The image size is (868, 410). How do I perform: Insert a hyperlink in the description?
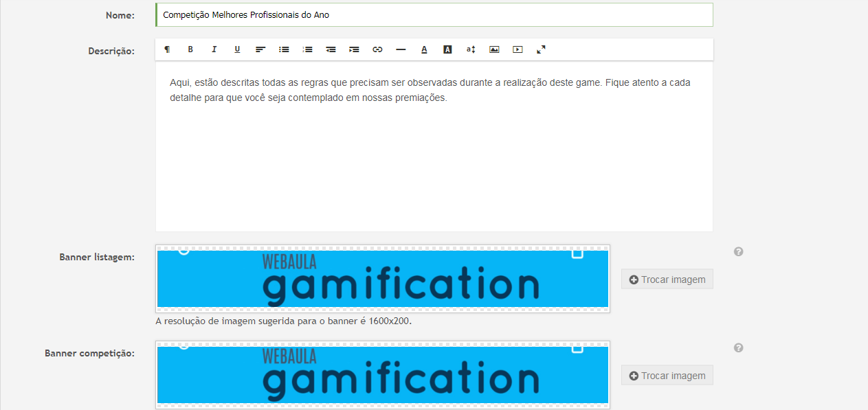[x=377, y=49]
